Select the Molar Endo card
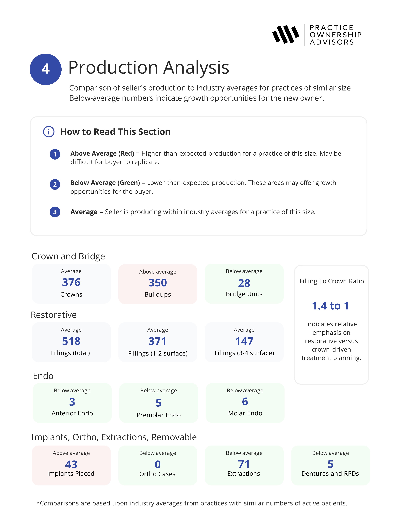This screenshot has width=399, height=532. tap(245, 403)
